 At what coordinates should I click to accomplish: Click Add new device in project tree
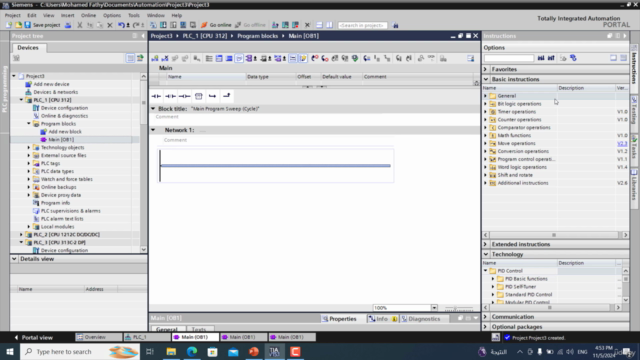pos(47,84)
